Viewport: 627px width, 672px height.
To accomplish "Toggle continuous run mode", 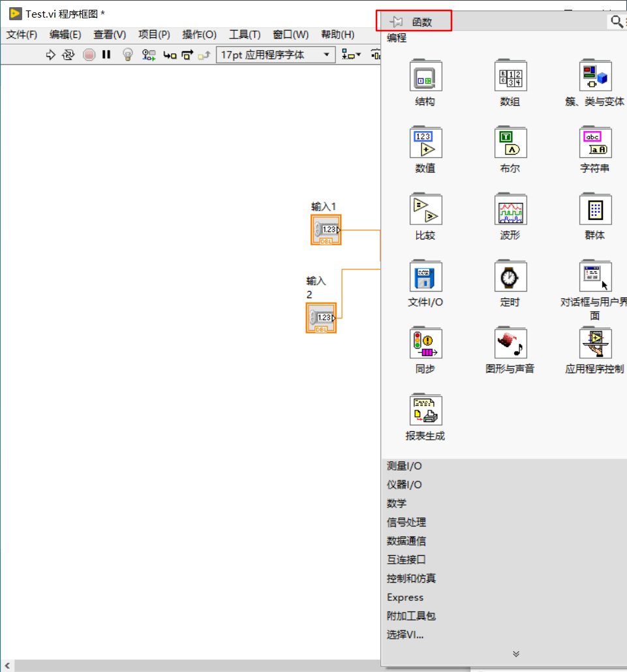I will (69, 55).
